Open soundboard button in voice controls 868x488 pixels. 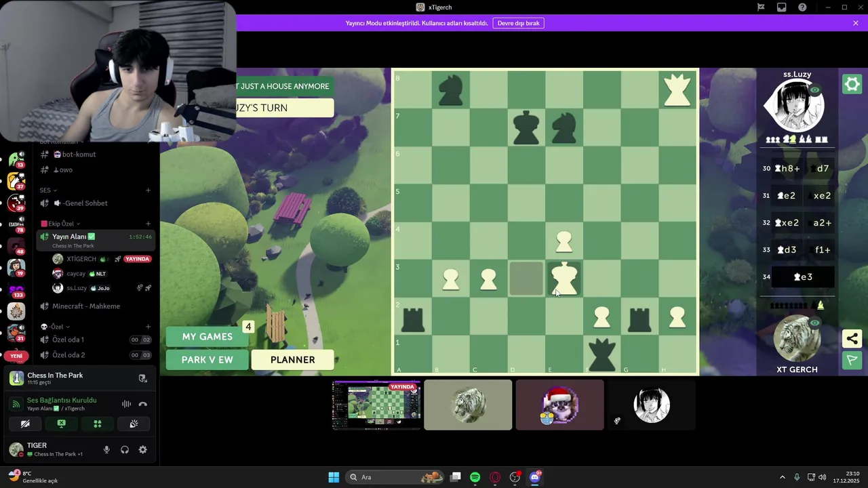pos(134,424)
